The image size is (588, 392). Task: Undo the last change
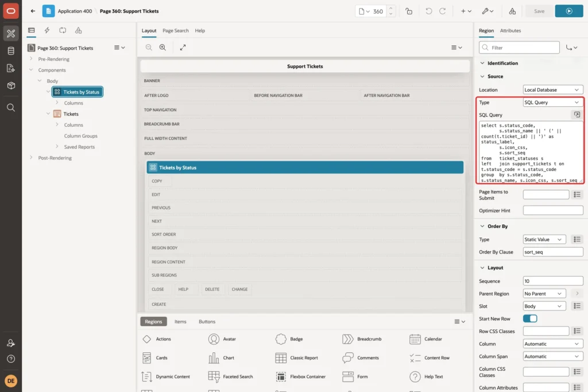pos(428,11)
